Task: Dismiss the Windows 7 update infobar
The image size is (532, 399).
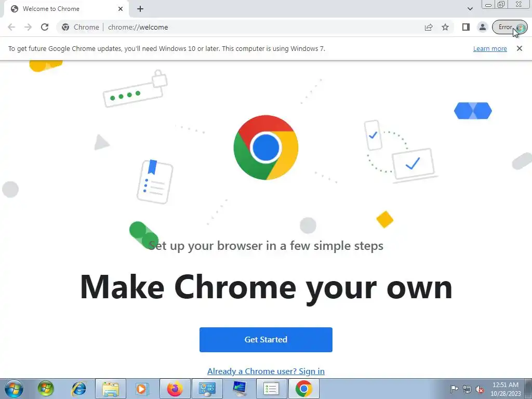Action: tap(520, 48)
